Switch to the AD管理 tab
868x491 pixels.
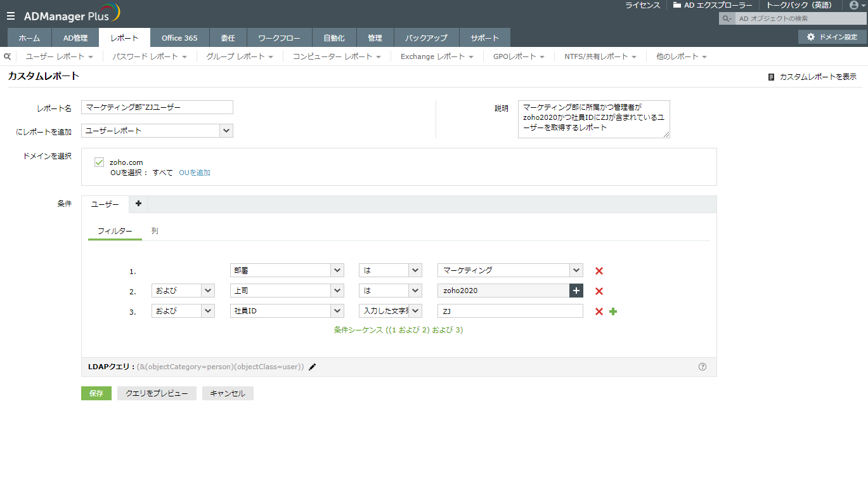click(x=75, y=37)
